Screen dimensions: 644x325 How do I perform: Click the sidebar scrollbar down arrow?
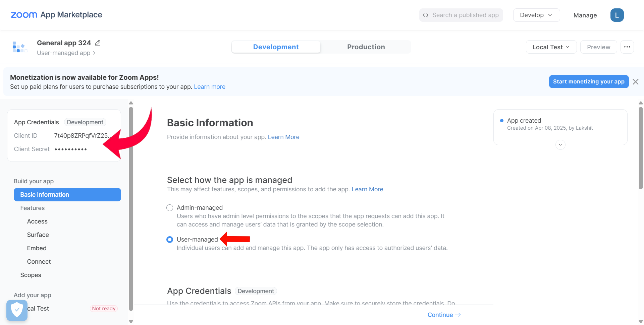tap(131, 322)
